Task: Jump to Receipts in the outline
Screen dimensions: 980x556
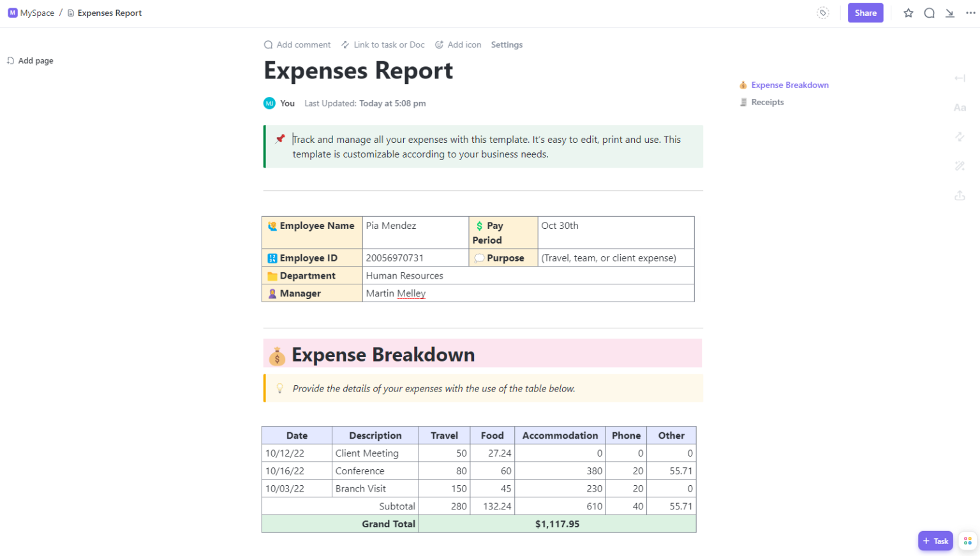Action: coord(767,102)
